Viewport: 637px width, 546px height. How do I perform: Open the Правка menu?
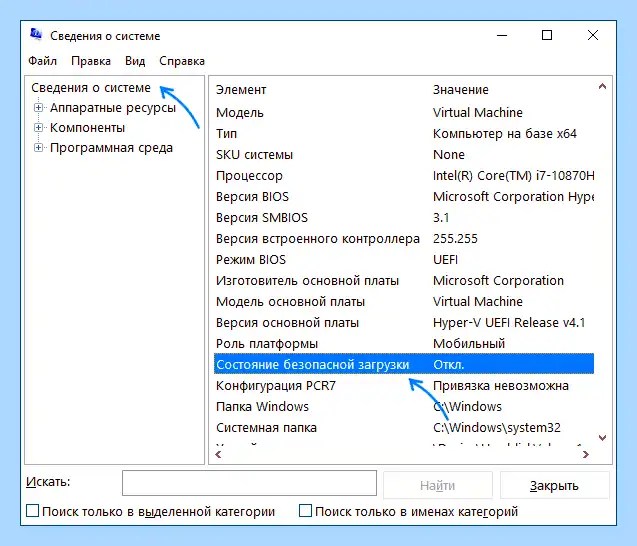pos(91,61)
